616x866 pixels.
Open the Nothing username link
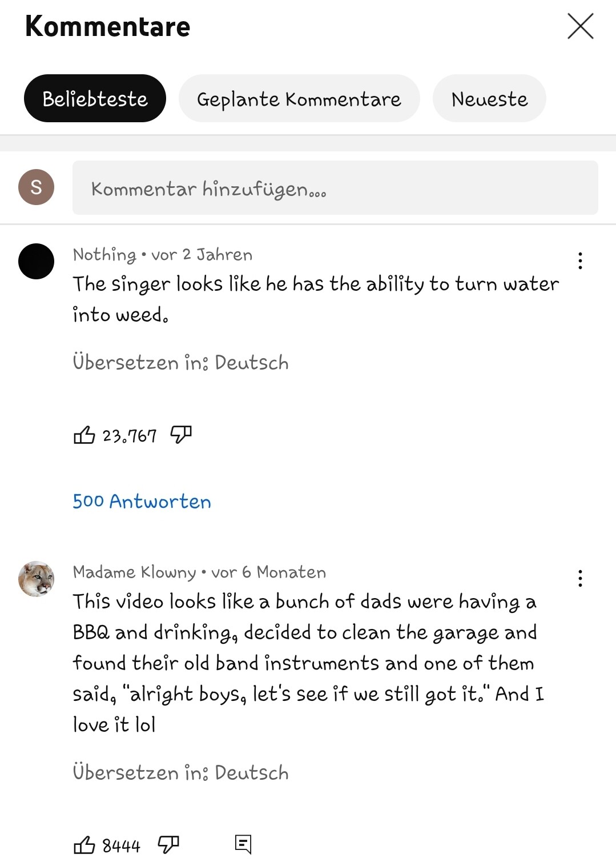coord(104,255)
